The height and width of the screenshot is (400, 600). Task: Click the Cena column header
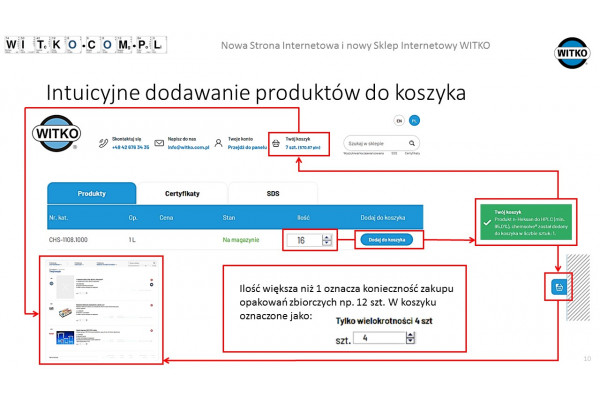coord(166,218)
